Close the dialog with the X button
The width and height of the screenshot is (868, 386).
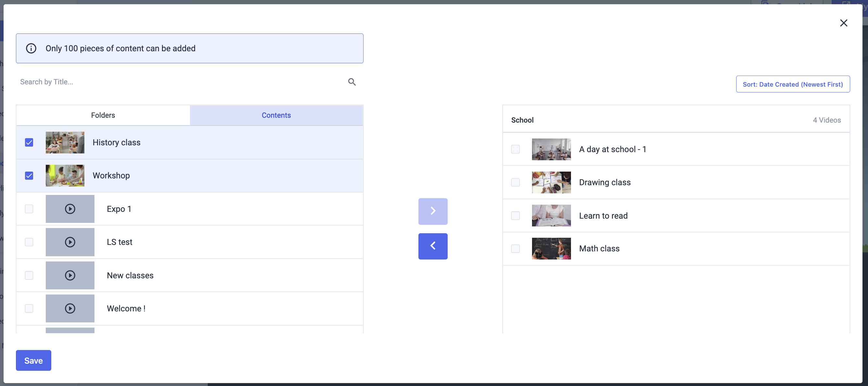(843, 23)
